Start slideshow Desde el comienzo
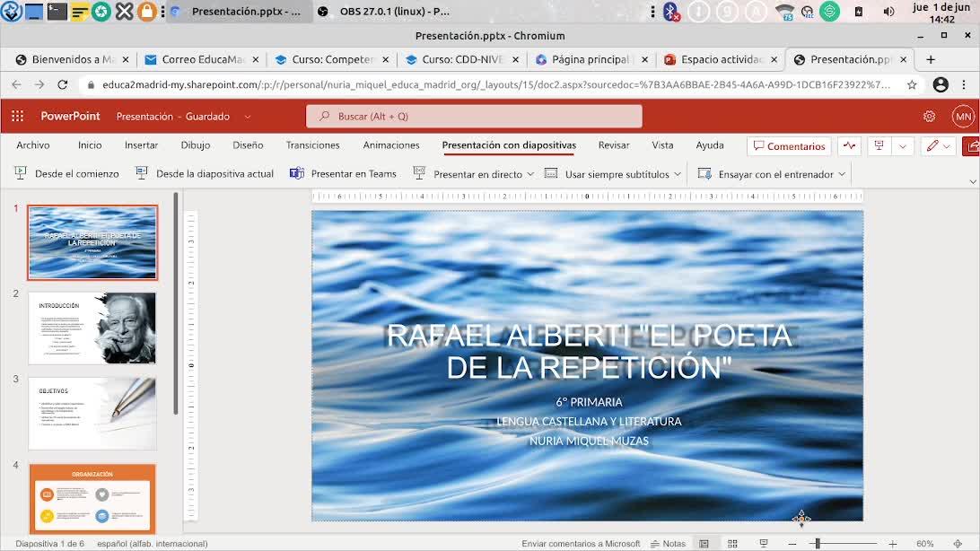The width and height of the screenshot is (980, 551). tap(66, 174)
